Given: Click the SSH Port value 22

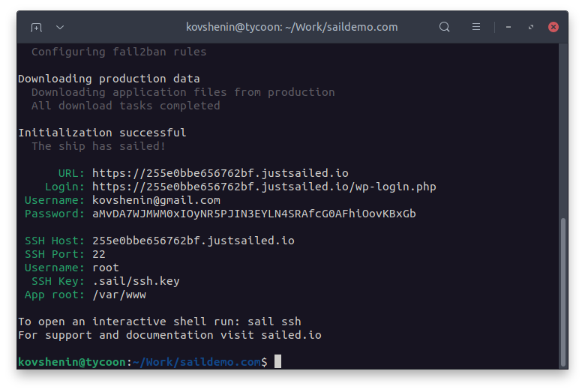Looking at the screenshot, I should point(99,254).
